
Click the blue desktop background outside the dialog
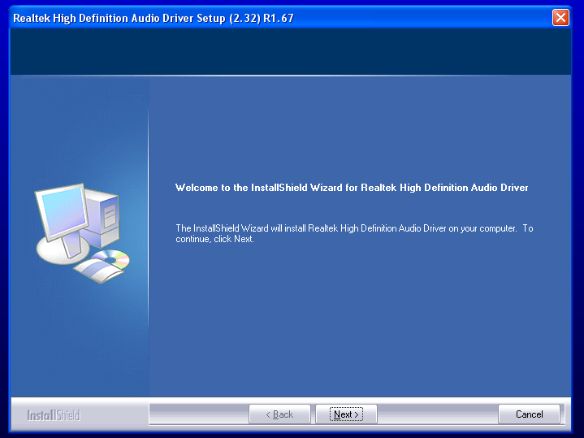(4, 223)
